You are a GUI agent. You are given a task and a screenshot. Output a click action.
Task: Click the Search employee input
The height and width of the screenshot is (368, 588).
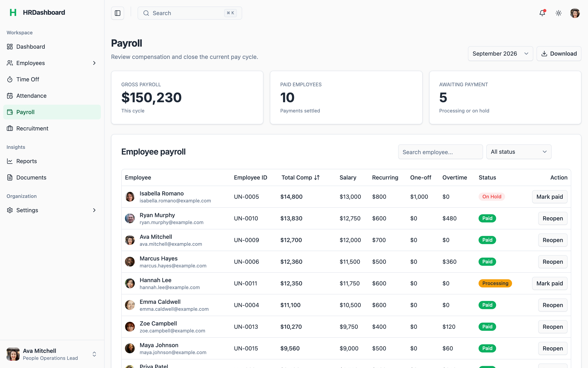[440, 152]
